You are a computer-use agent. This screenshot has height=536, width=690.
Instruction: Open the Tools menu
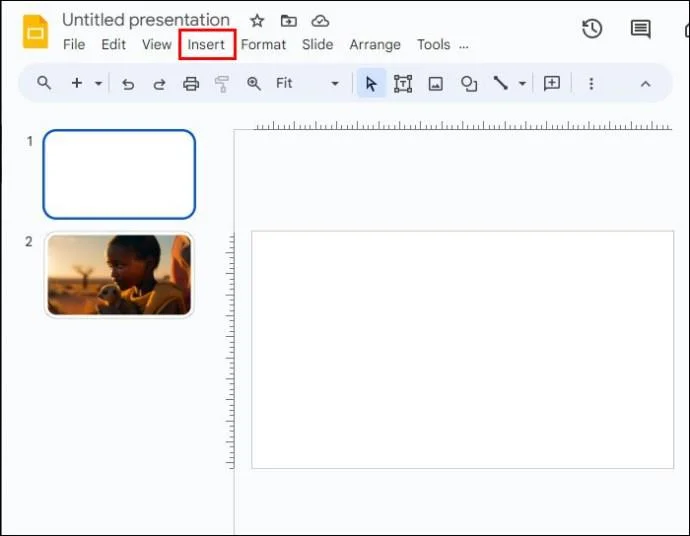pos(433,44)
